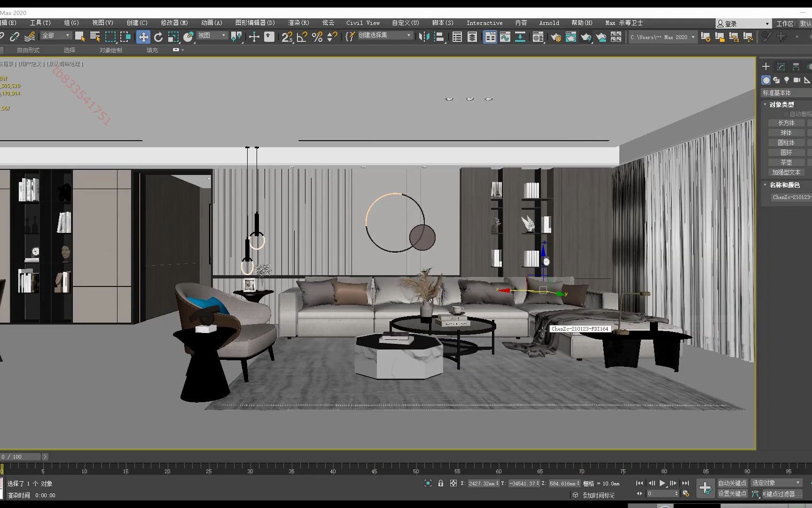The width and height of the screenshot is (812, 508).
Task: Activate the Rotate tool
Action: 159,37
